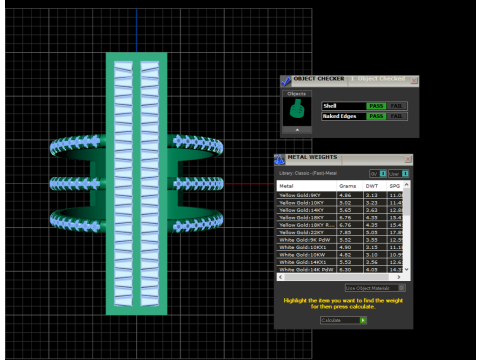Click the Library Classic-(Fast)-Metal label
This screenshot has height=360, width=480.
click(x=308, y=173)
